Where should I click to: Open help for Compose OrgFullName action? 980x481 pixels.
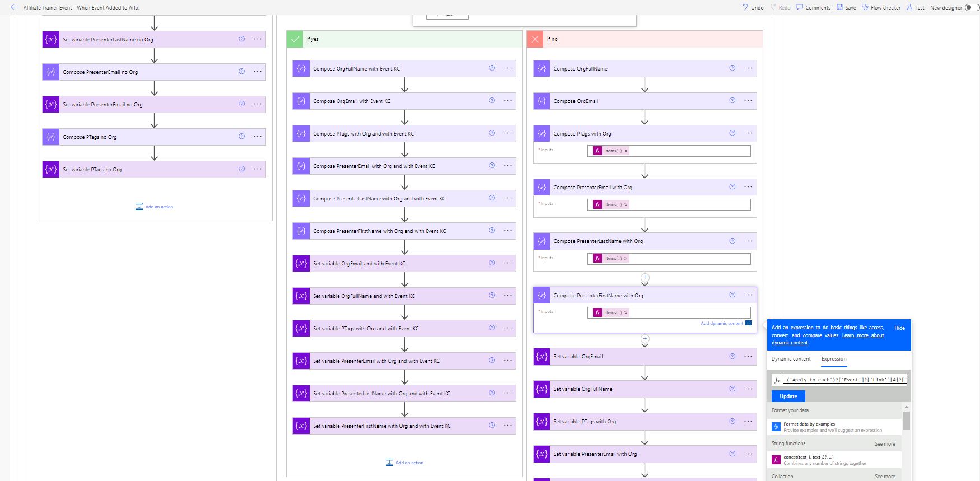tap(732, 68)
